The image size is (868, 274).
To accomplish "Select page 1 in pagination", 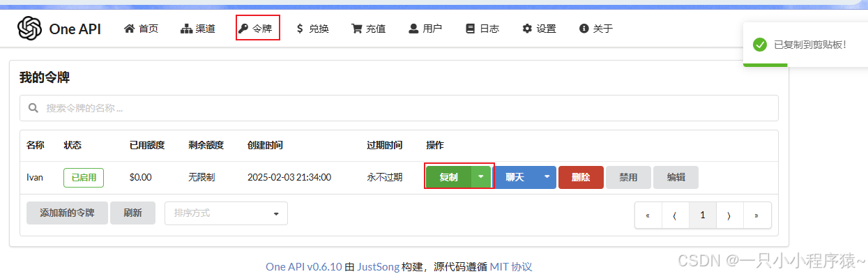I will point(703,215).
